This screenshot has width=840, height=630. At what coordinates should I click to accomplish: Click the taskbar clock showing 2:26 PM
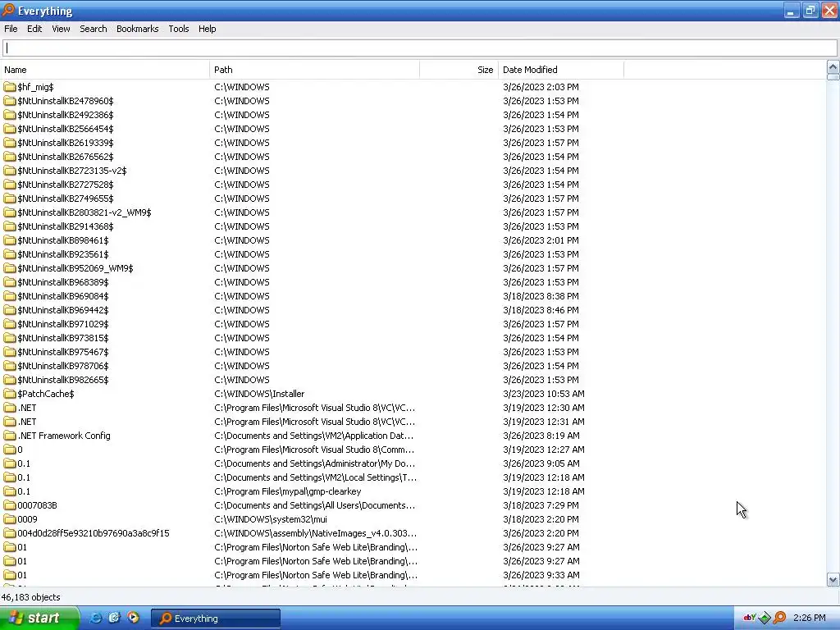[809, 618]
